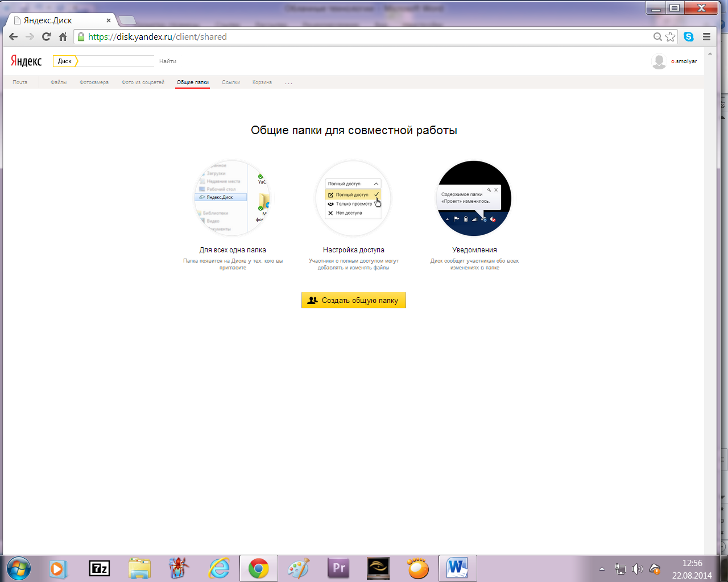Launch Internet Explorer from the taskbar
Screen dimensions: 728x582
(219, 568)
